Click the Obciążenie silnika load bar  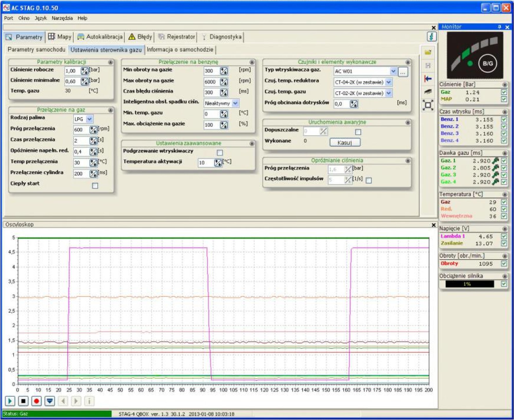pyautogui.click(x=470, y=284)
